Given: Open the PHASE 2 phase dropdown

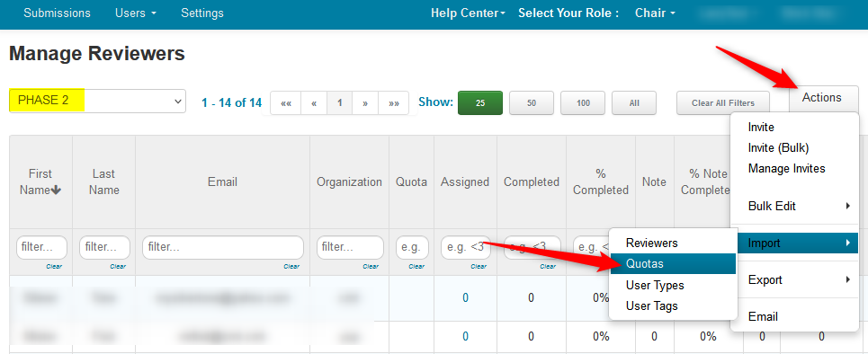Looking at the screenshot, I should point(97,101).
